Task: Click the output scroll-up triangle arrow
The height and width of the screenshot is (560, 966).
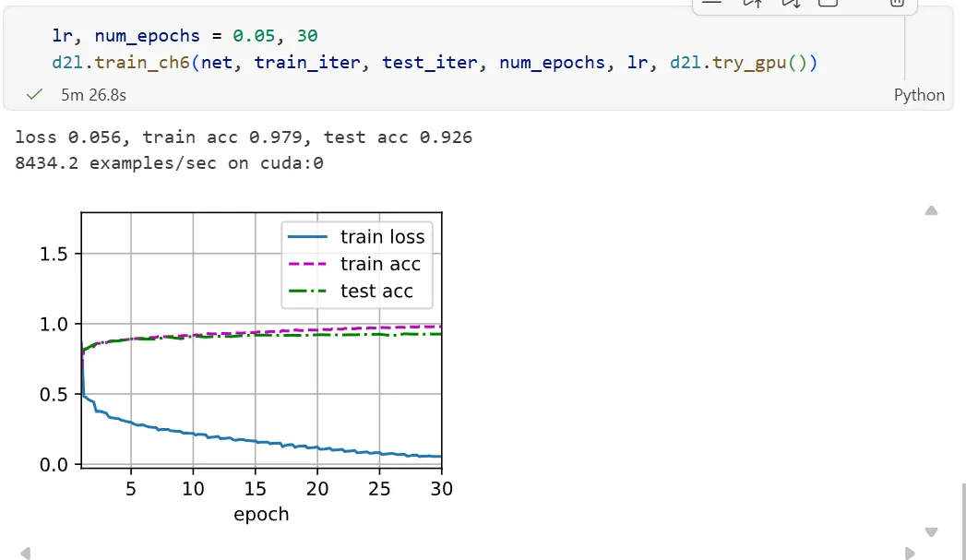Action: click(931, 210)
